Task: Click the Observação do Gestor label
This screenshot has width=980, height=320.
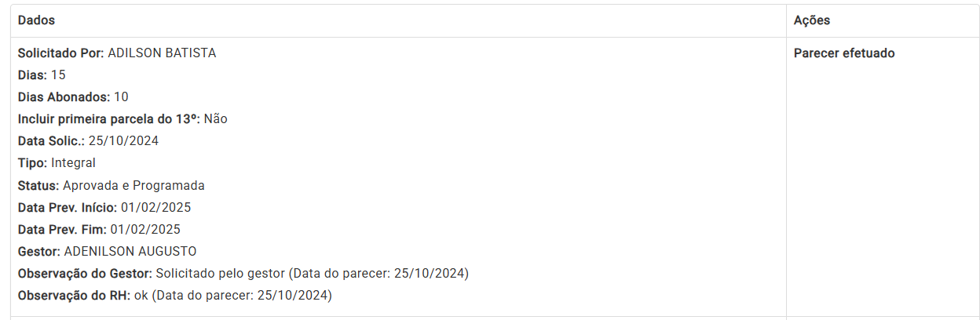Action: (85, 274)
